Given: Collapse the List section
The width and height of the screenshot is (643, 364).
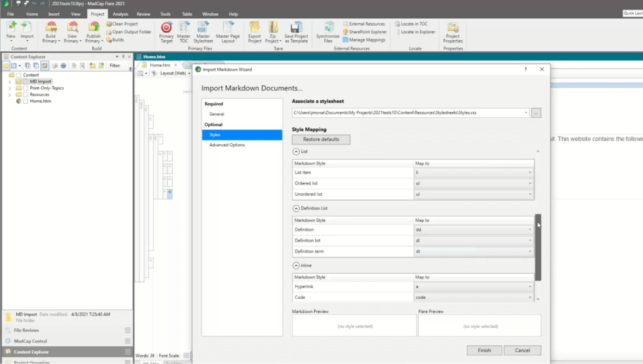Looking at the screenshot, I should 296,151.
